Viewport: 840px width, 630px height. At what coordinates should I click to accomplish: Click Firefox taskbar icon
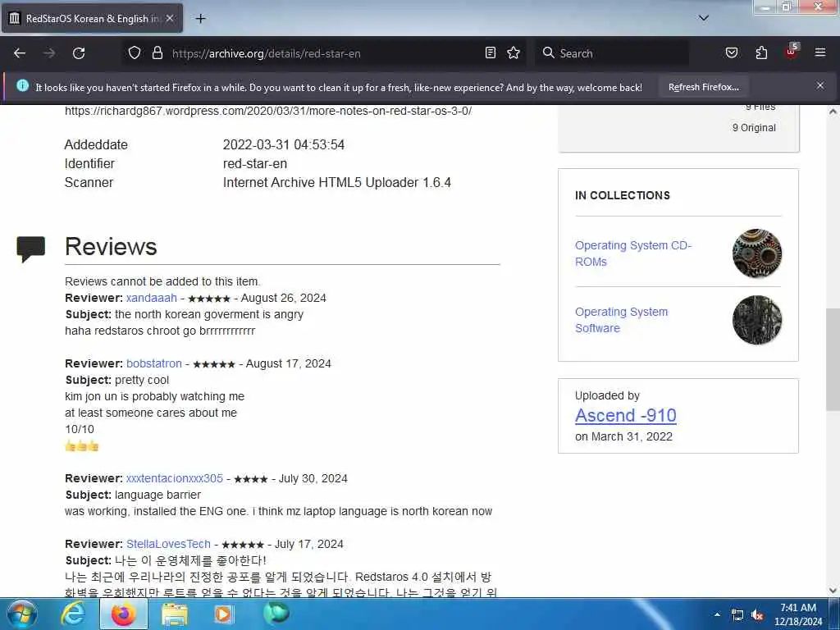click(x=123, y=614)
